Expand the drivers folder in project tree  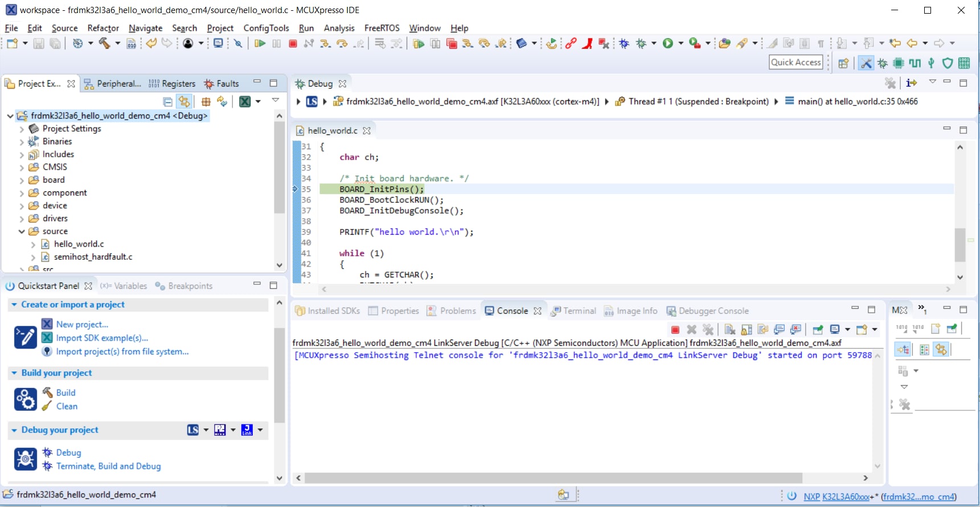click(22, 219)
